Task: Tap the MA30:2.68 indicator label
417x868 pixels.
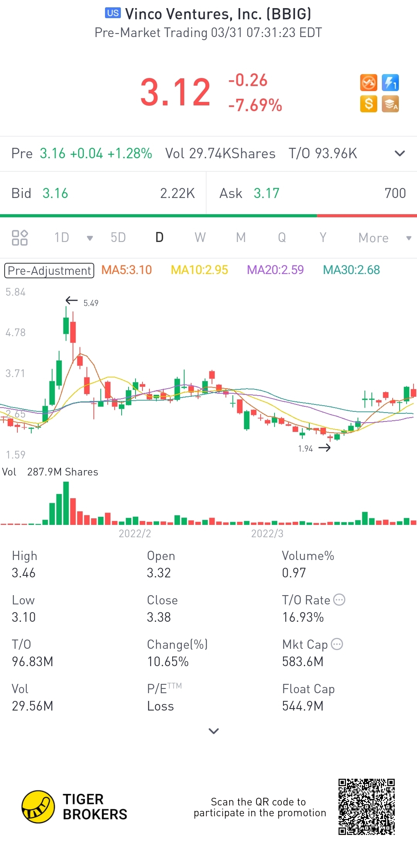Action: tap(351, 270)
